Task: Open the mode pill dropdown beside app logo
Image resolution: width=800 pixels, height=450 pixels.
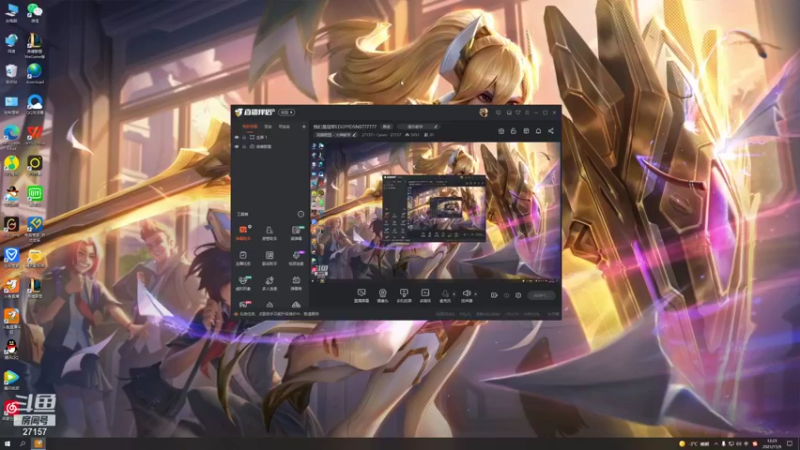Action: tap(286, 112)
